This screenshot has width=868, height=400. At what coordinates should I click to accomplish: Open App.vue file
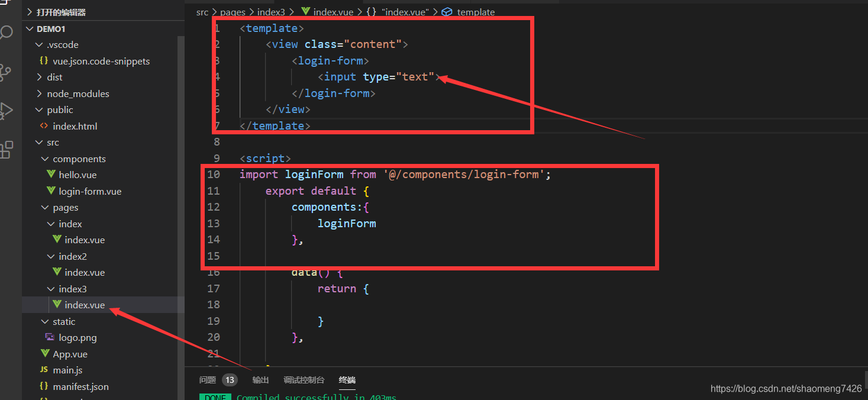coord(70,354)
